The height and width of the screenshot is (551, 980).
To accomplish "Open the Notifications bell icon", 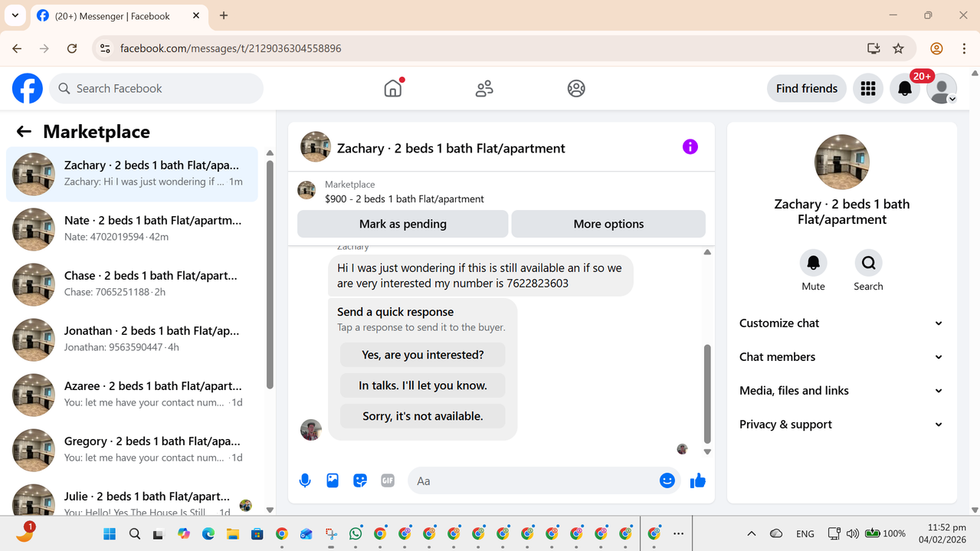I will tap(905, 89).
